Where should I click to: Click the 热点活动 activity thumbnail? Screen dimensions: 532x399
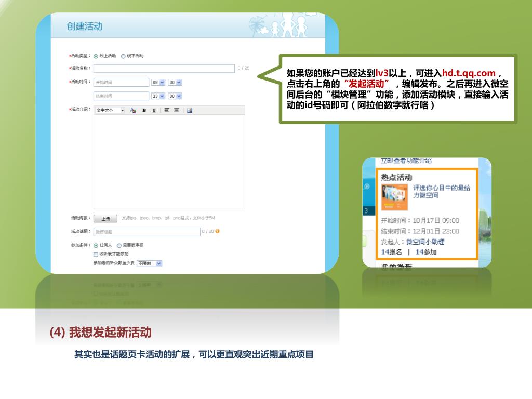[x=394, y=197]
